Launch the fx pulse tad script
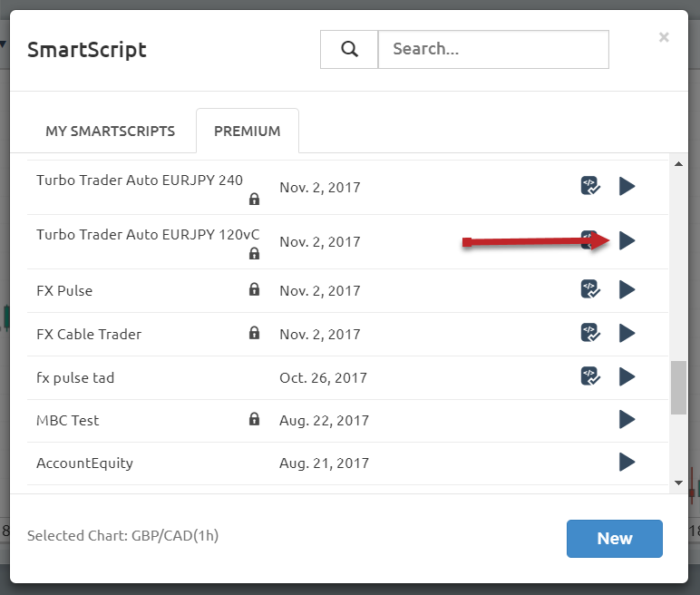 (x=627, y=376)
